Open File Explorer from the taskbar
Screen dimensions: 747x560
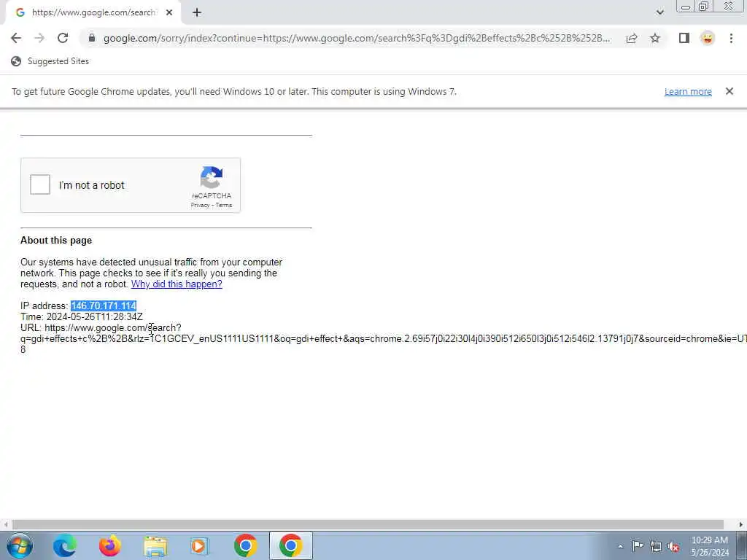[155, 545]
